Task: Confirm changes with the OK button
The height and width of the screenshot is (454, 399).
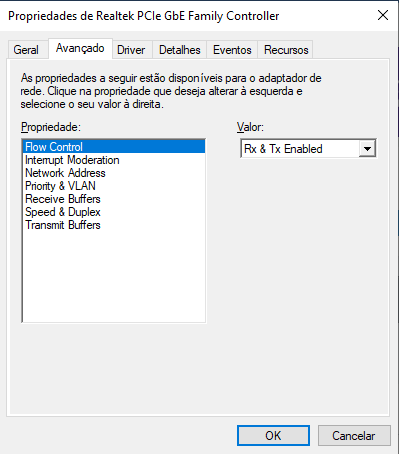Action: pos(273,435)
